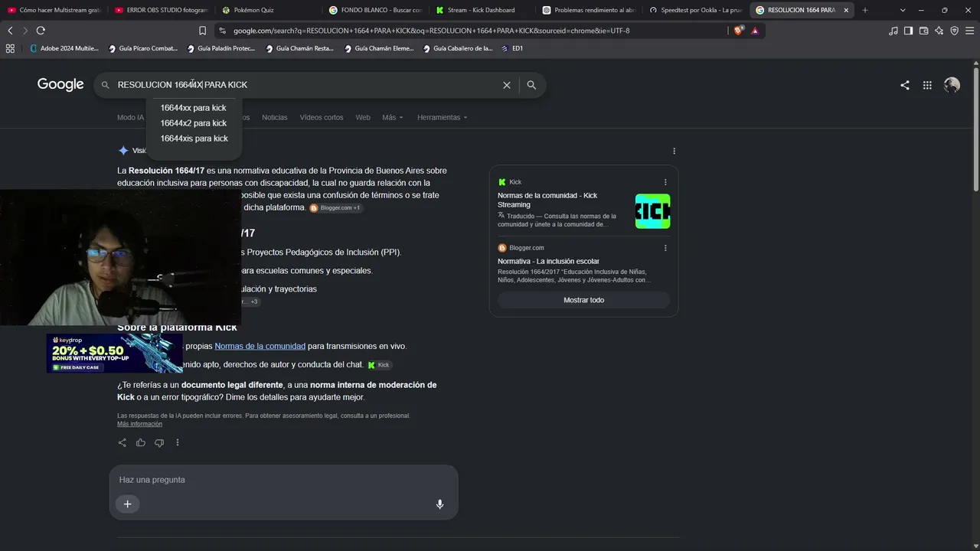
Task: Bookmark this page icon in address bar
Action: (202, 31)
